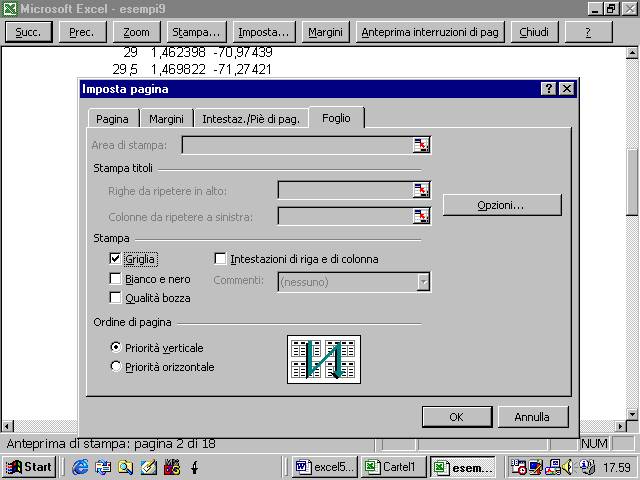The height and width of the screenshot is (480, 640).
Task: Open the Intestaz./Piè di pag. tab
Action: pos(251,119)
